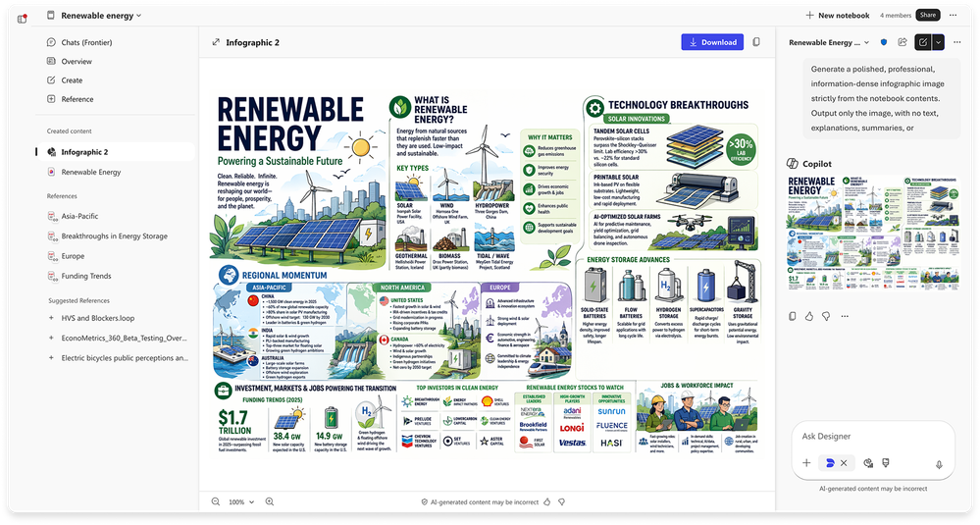Click the Designer agent chip icon
This screenshot has width=980, height=525.
click(x=830, y=463)
